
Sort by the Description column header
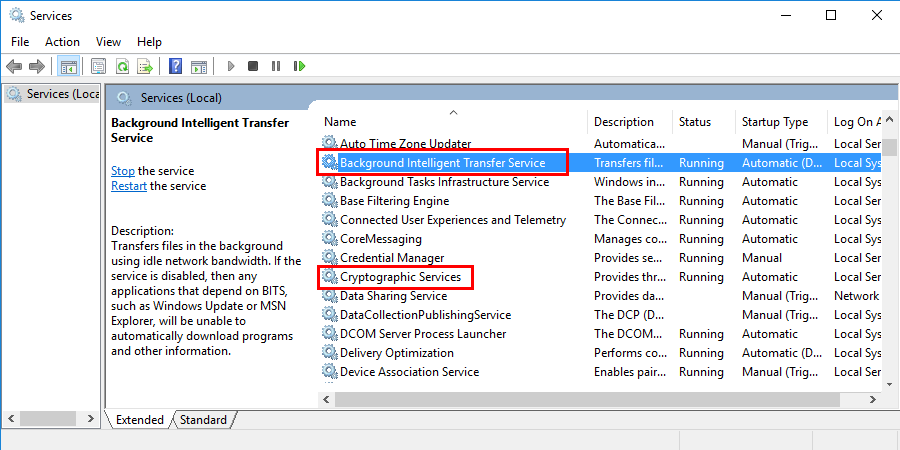tap(630, 122)
